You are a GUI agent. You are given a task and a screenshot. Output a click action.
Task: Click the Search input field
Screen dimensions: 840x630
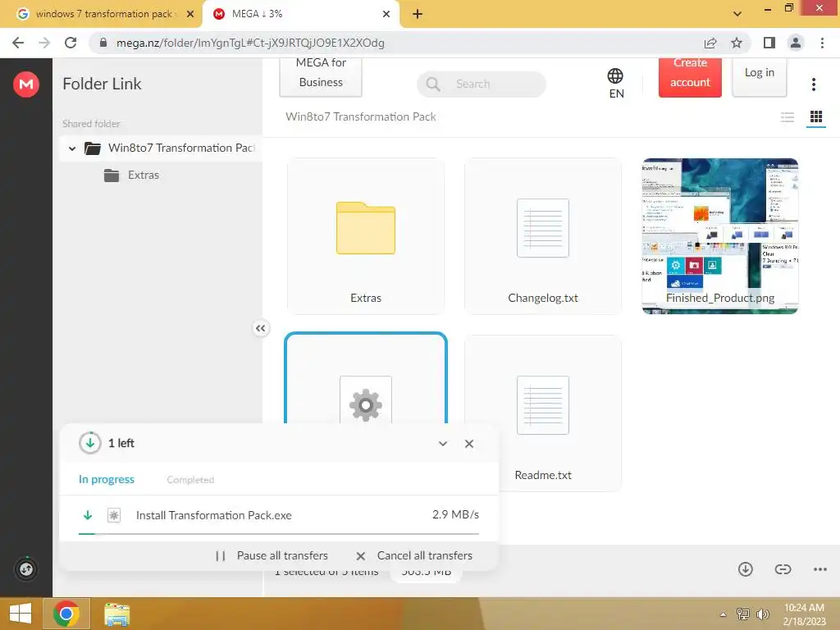click(x=481, y=84)
